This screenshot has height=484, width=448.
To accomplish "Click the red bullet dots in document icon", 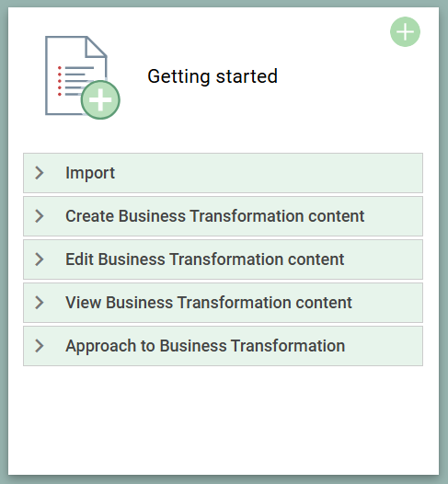I will (60, 81).
